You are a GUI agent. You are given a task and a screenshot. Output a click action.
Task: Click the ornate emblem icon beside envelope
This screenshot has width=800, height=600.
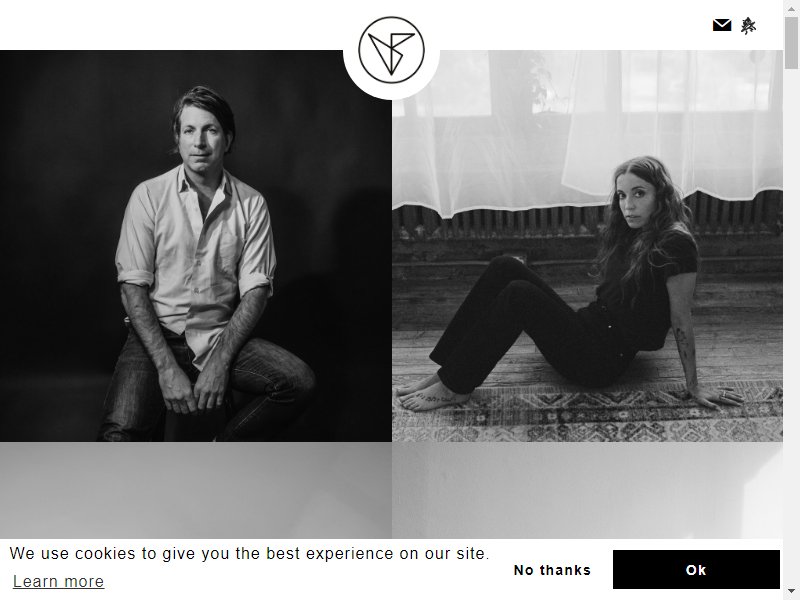point(748,26)
